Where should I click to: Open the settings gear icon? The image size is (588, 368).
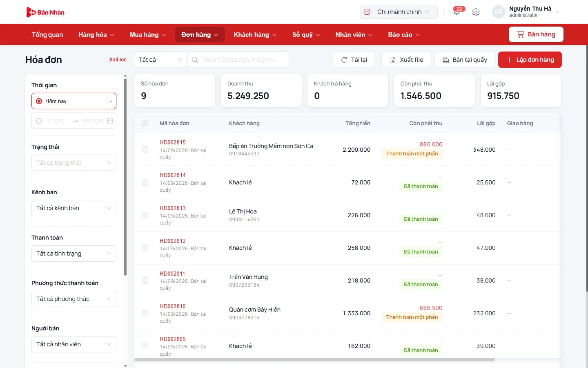[476, 12]
